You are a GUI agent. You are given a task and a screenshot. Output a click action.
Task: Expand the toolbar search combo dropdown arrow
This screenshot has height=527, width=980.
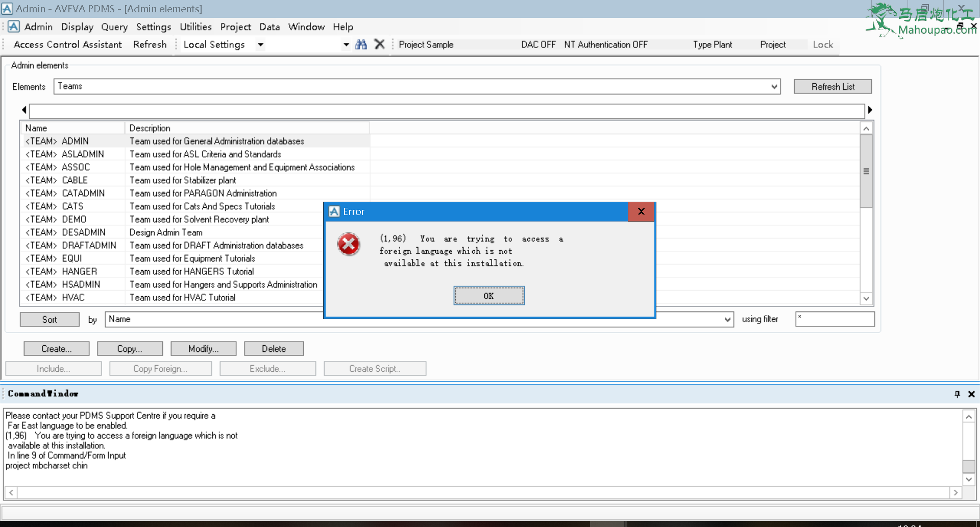pos(346,44)
